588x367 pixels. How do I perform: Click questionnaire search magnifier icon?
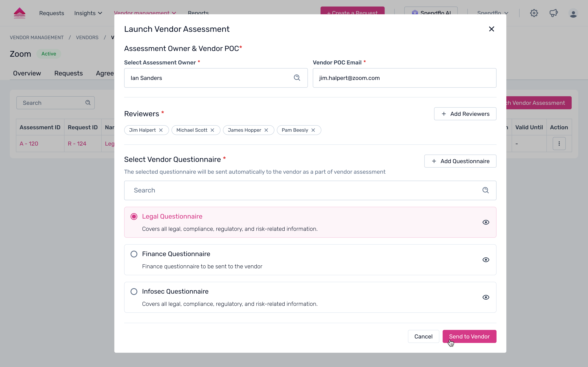pyautogui.click(x=486, y=190)
